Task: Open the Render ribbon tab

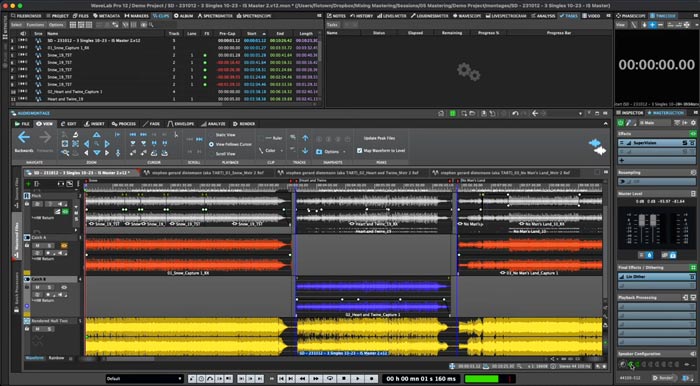Action: click(x=244, y=124)
